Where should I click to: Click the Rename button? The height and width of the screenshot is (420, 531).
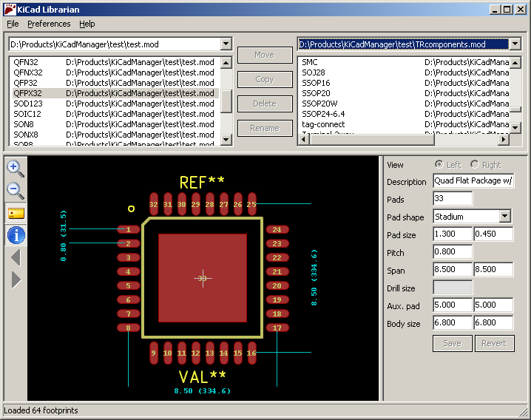[x=265, y=128]
